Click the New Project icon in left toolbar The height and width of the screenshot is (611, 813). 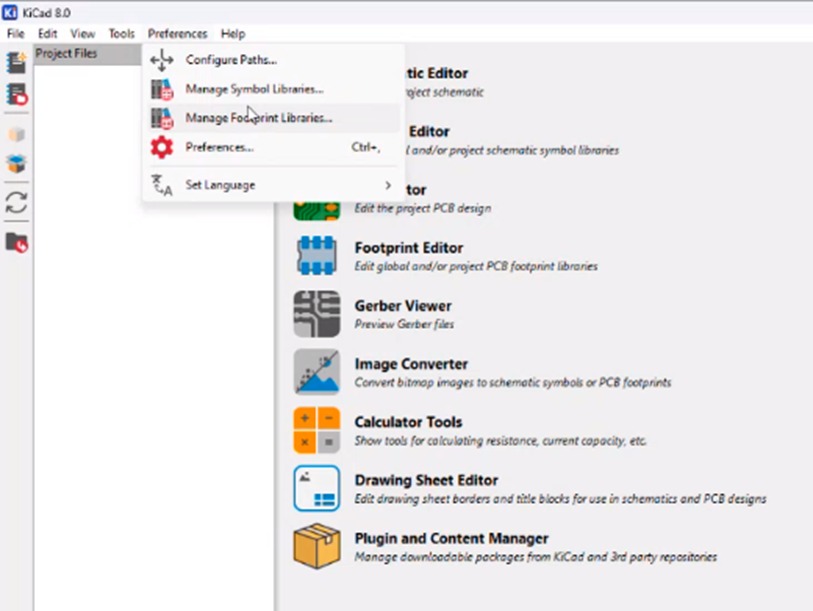(16, 63)
